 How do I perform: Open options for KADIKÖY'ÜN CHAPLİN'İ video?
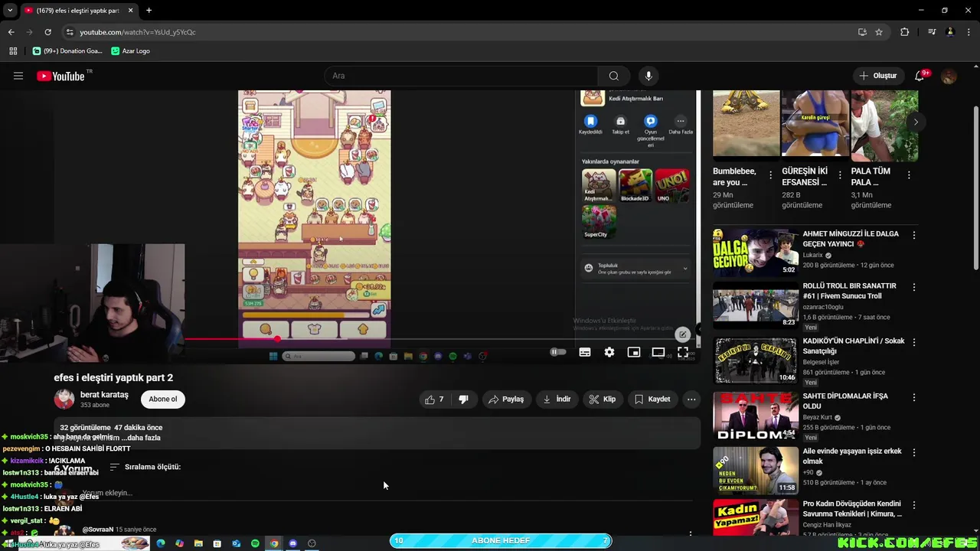pos(914,342)
